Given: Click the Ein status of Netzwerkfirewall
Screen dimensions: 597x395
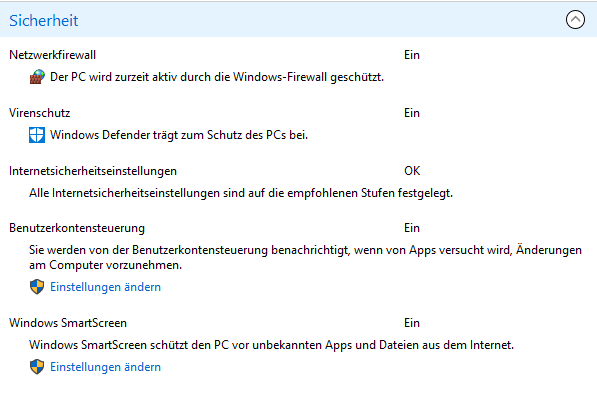Looking at the screenshot, I should point(412,55).
